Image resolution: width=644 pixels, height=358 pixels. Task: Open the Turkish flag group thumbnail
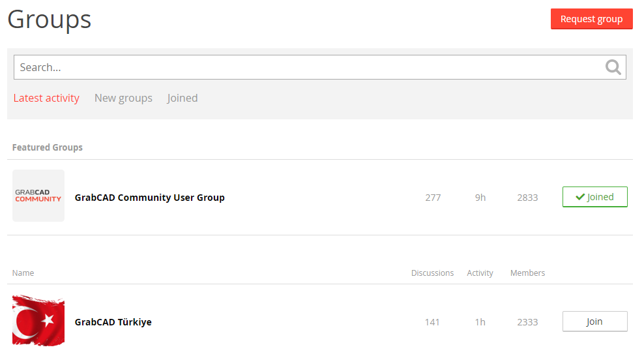(38, 321)
